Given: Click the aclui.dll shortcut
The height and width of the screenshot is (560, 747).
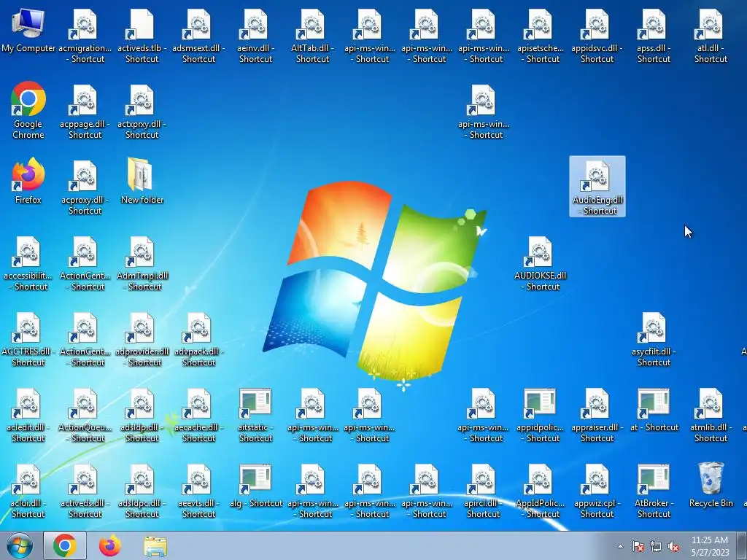Looking at the screenshot, I should click(x=28, y=491).
